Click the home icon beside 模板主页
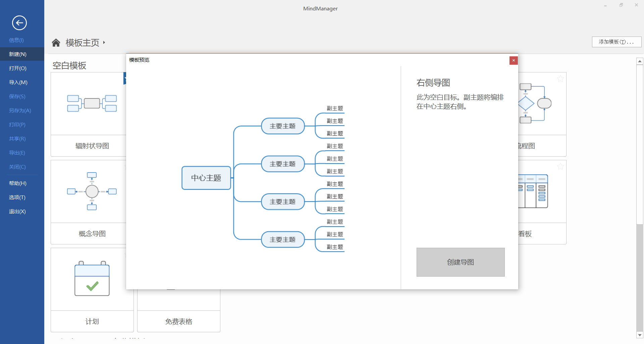 tap(56, 42)
